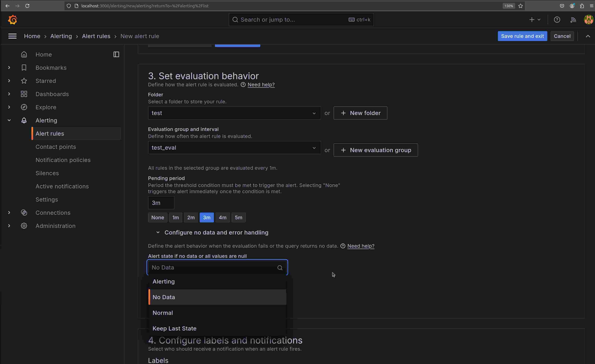Image resolution: width=595 pixels, height=364 pixels.
Task: Navigate to Alert rules via breadcrumb
Action: [96, 36]
